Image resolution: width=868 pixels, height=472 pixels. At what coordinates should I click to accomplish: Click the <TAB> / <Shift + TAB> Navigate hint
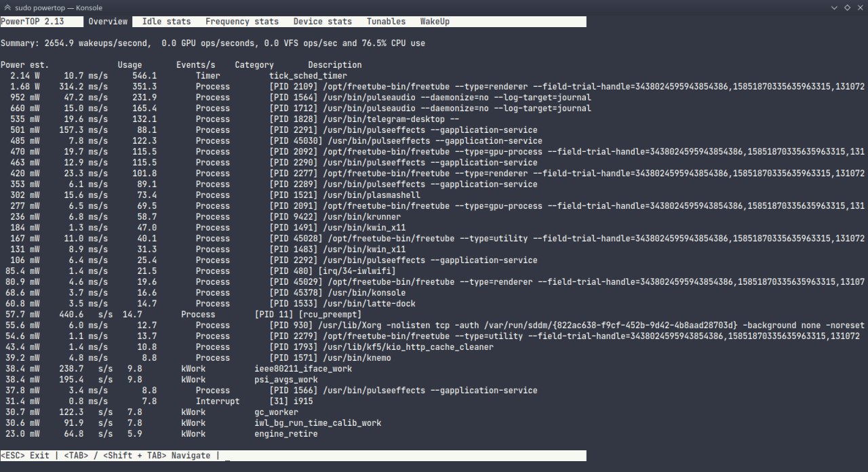tap(137, 456)
